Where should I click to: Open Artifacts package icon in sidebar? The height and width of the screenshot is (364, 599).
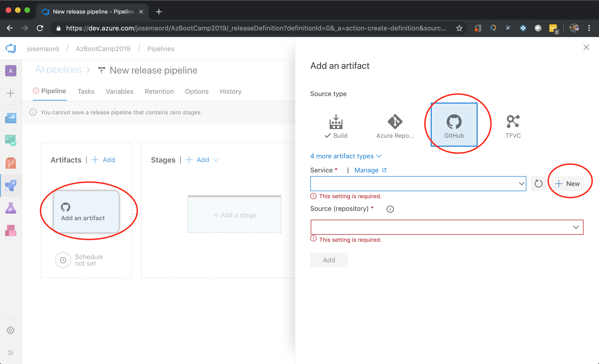(11, 230)
